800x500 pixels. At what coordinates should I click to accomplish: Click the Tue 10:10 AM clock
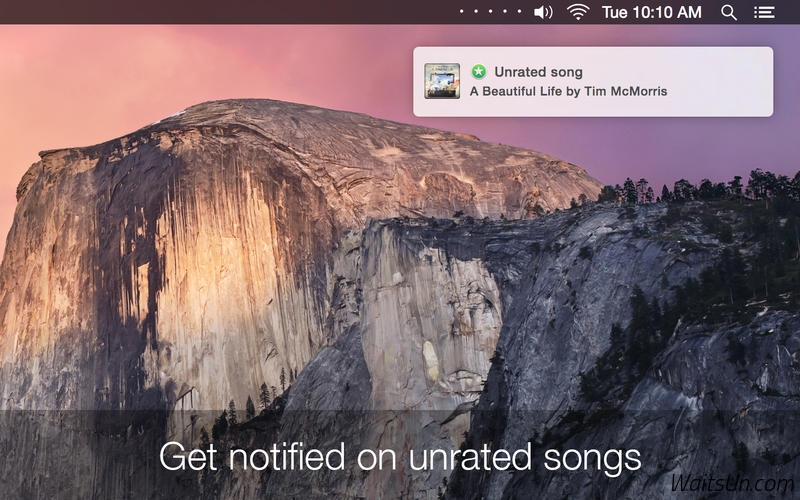click(x=651, y=12)
